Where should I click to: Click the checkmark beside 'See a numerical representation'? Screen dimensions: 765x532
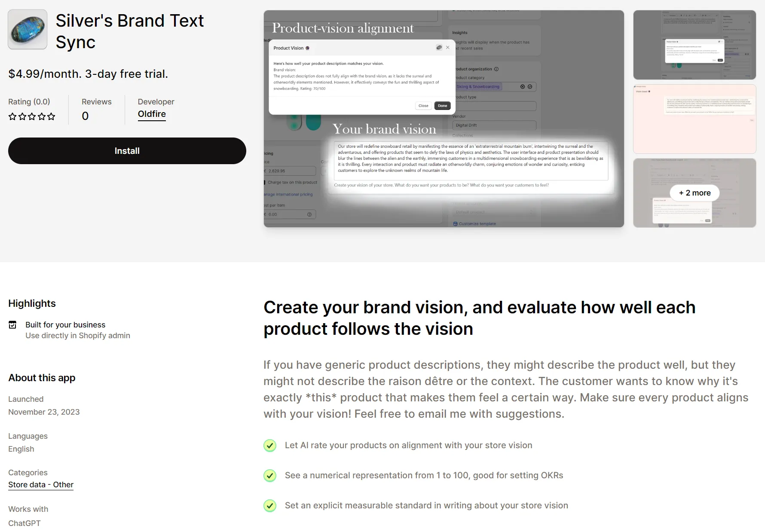(x=270, y=476)
